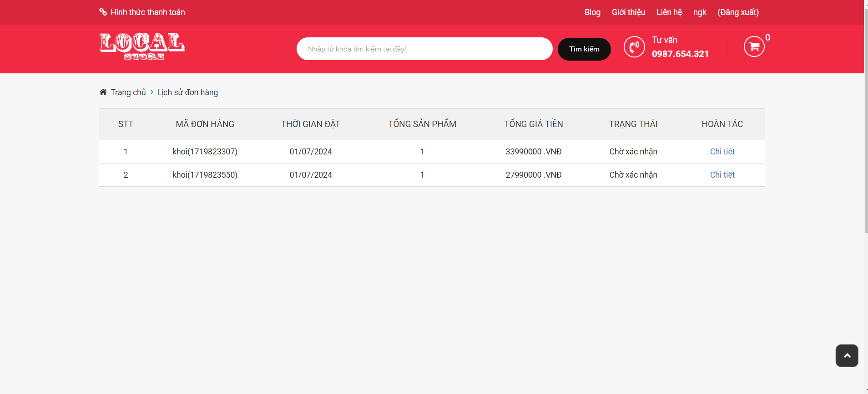Click TRẠNG THÁI column header

pyautogui.click(x=633, y=124)
